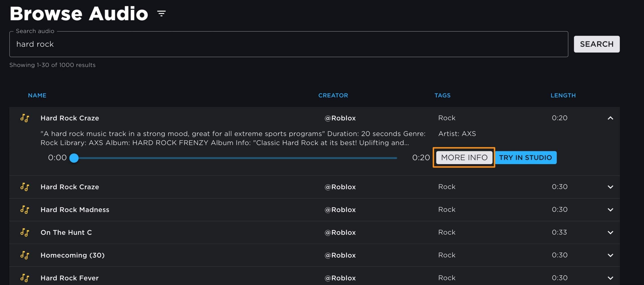
Task: Click the music note icon for Hard Rock Fever
Action: tap(25, 278)
